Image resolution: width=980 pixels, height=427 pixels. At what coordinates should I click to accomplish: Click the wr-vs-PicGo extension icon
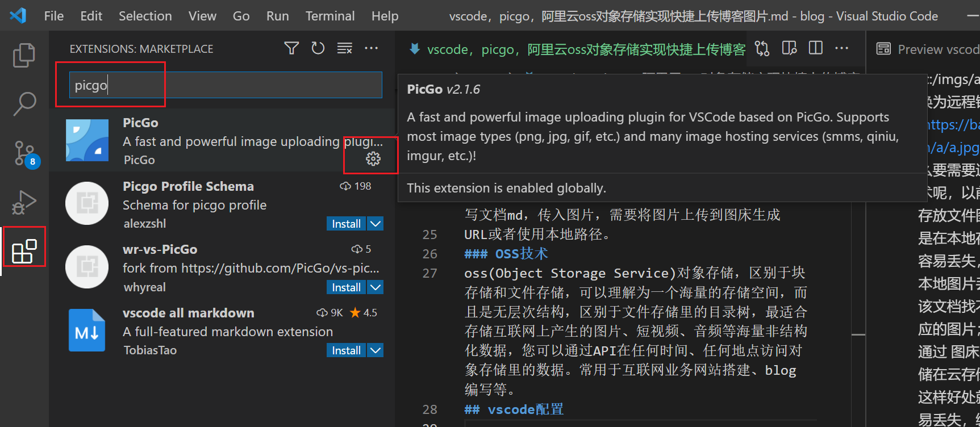[x=87, y=267]
